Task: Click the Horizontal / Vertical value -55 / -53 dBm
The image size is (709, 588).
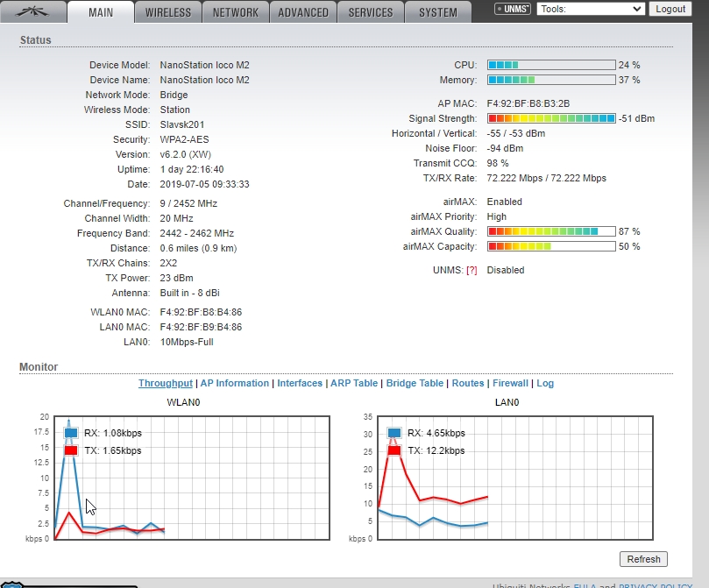Action: (x=516, y=133)
